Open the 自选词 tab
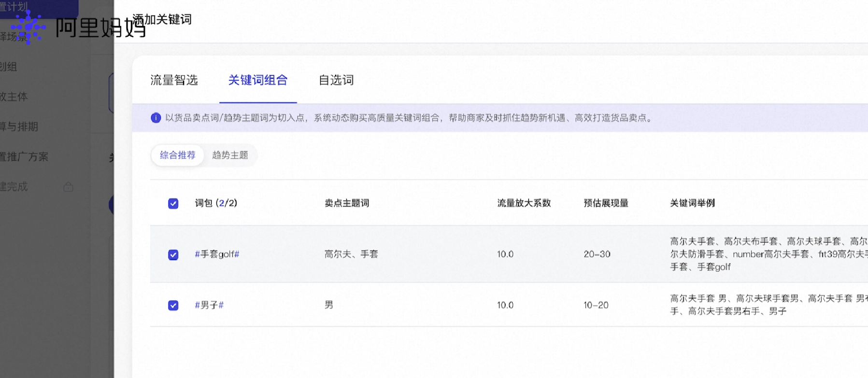This screenshot has width=868, height=378. (336, 80)
